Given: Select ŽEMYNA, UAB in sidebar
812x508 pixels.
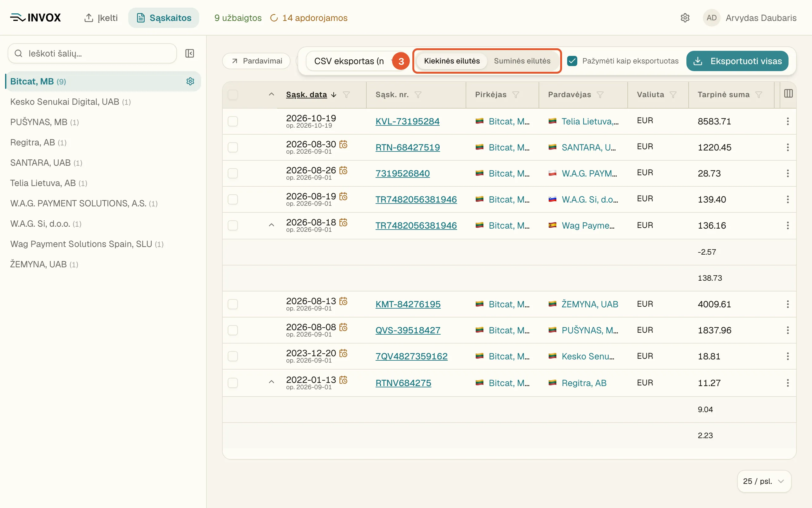Looking at the screenshot, I should [44, 264].
